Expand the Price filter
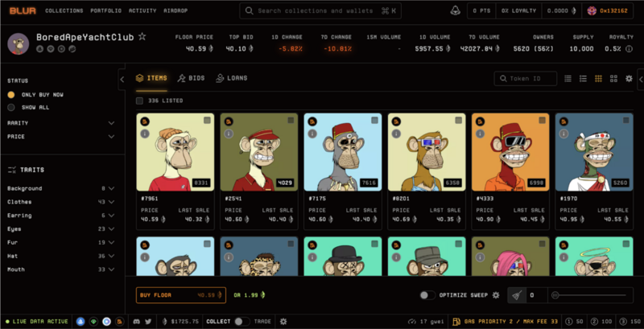Viewport: 644px width, 329px height. point(111,137)
